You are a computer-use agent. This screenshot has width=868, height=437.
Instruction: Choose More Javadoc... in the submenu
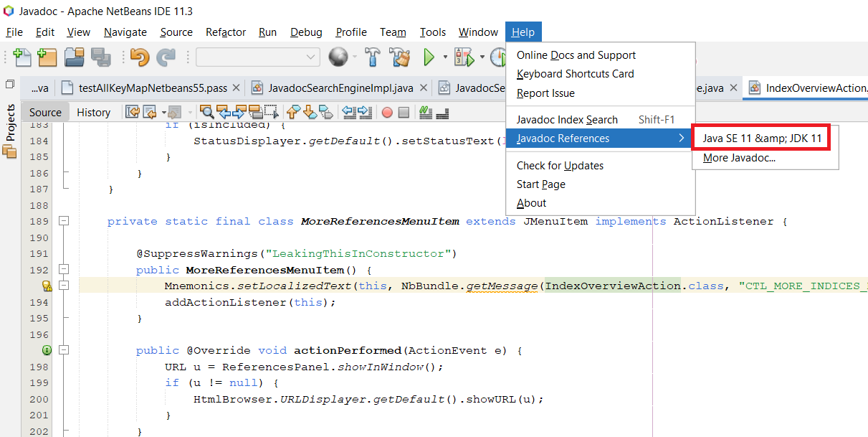[764, 158]
